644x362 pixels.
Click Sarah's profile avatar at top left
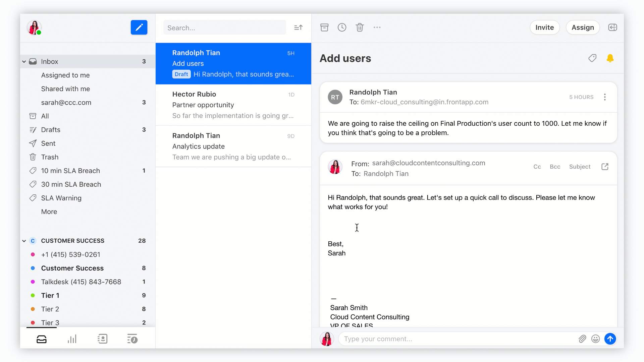(x=34, y=27)
